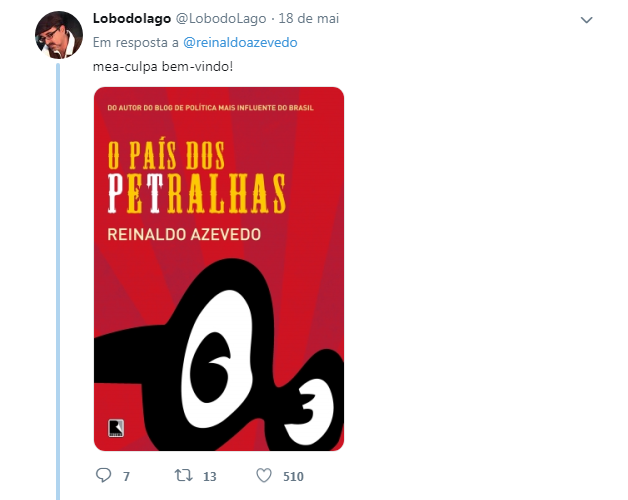Screen dimensions: 628x500
Task: Open the O País dos Petralhas cover image
Action: pos(219,269)
